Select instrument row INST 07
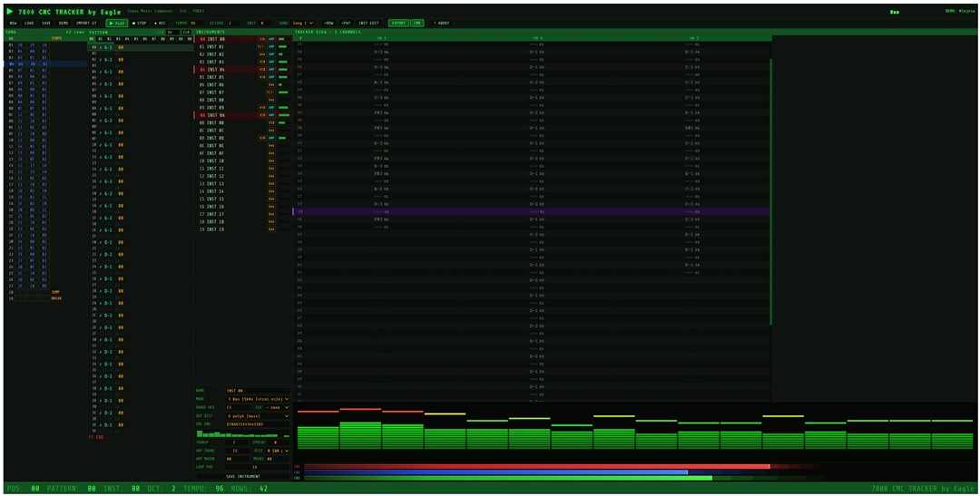Image resolution: width=980 pixels, height=496 pixels. click(x=242, y=92)
